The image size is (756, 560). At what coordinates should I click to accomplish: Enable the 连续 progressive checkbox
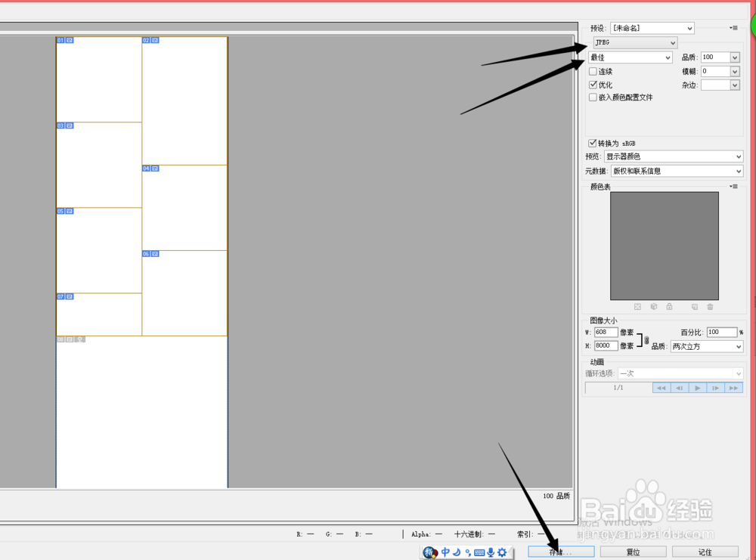tap(593, 71)
